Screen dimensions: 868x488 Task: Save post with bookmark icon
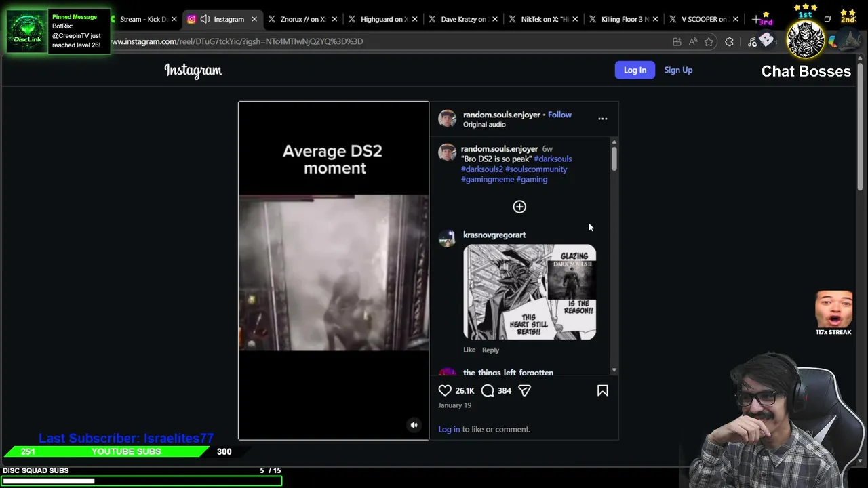tap(602, 390)
